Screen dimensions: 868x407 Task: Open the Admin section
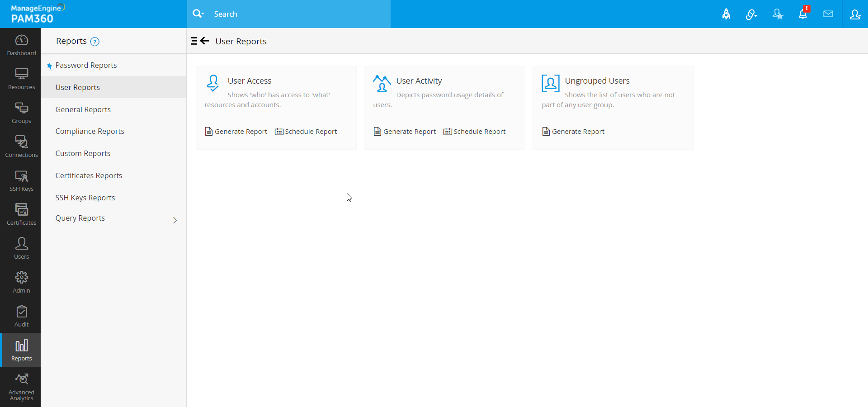point(21,281)
